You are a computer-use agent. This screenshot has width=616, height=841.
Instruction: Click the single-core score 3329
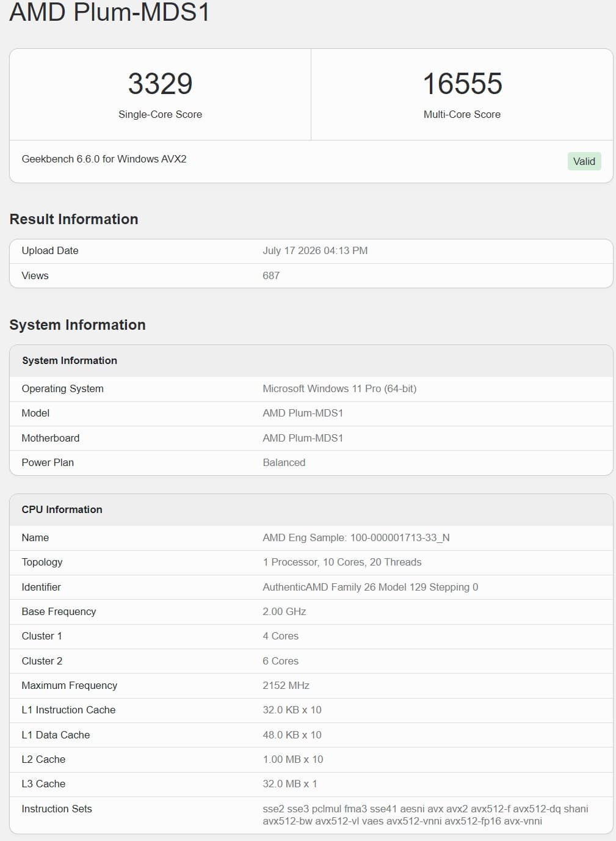coord(160,84)
